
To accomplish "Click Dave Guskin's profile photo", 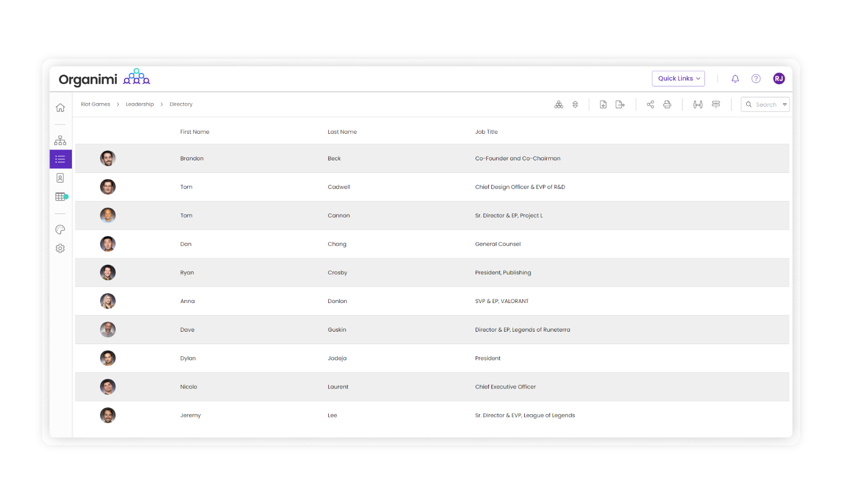I will click(x=108, y=330).
